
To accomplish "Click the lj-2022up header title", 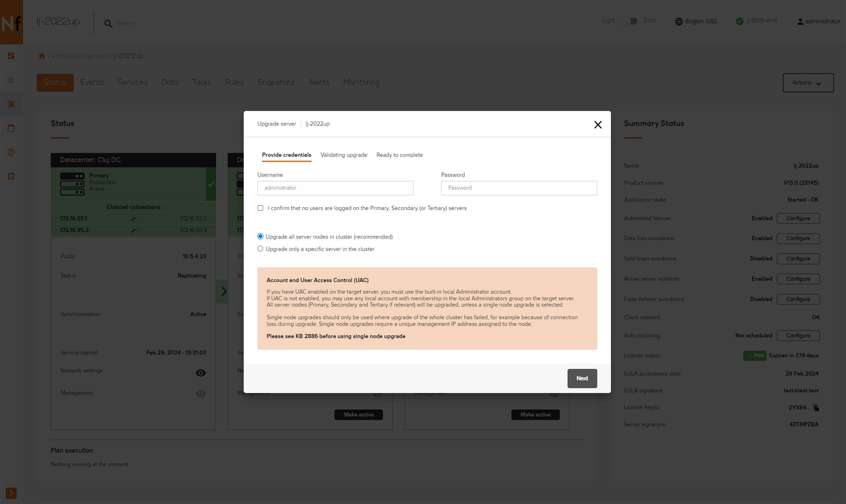I will [58, 22].
